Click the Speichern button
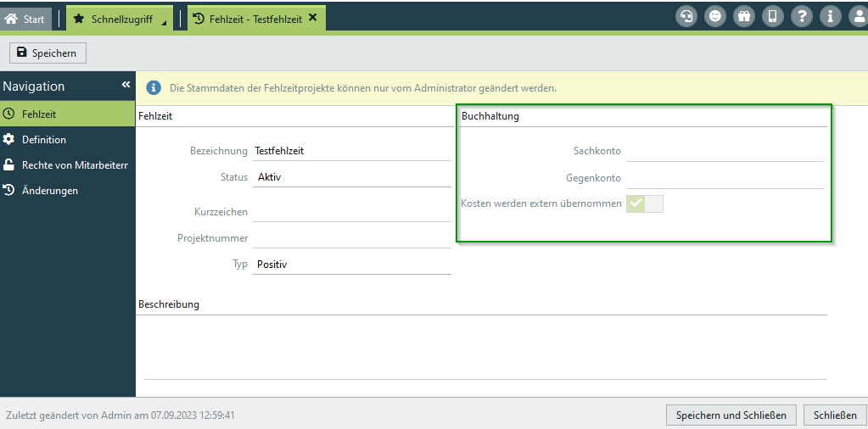 pyautogui.click(x=48, y=53)
